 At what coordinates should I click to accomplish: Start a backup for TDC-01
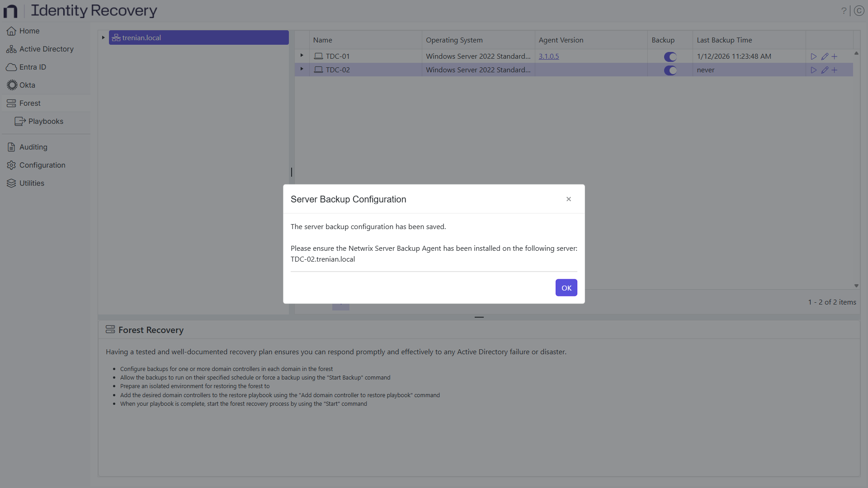pyautogui.click(x=813, y=56)
